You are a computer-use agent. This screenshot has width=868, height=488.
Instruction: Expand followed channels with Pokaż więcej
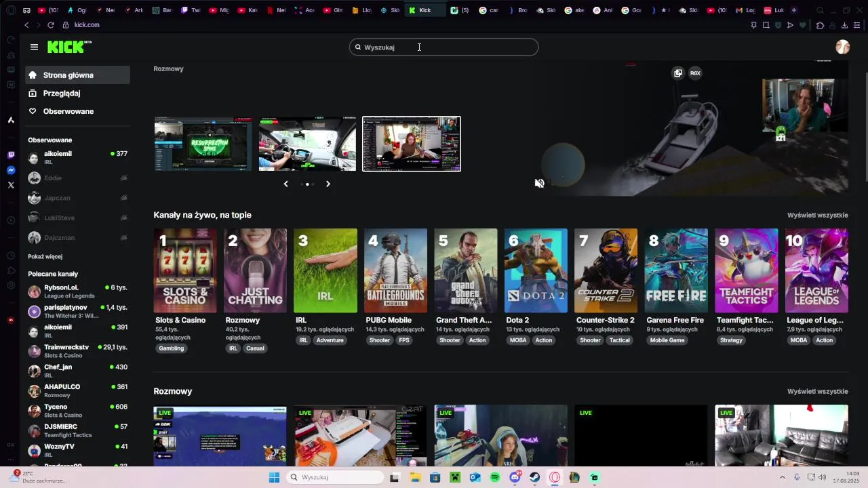pyautogui.click(x=45, y=257)
